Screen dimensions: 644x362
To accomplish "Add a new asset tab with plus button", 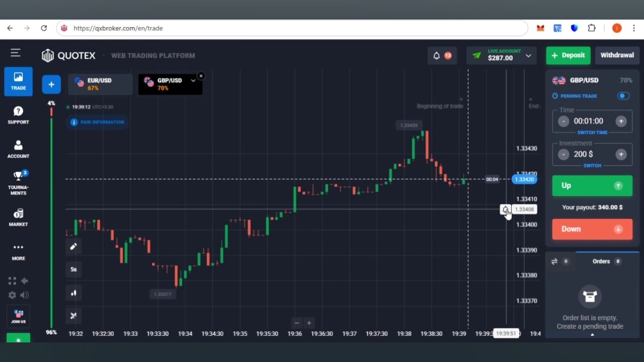I will click(x=51, y=84).
